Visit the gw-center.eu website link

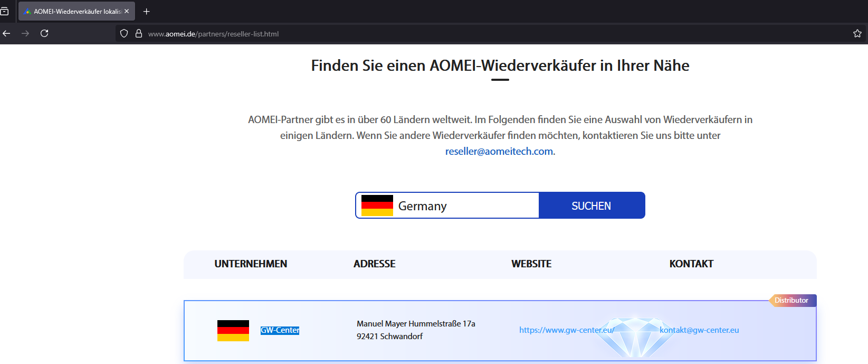pyautogui.click(x=566, y=330)
